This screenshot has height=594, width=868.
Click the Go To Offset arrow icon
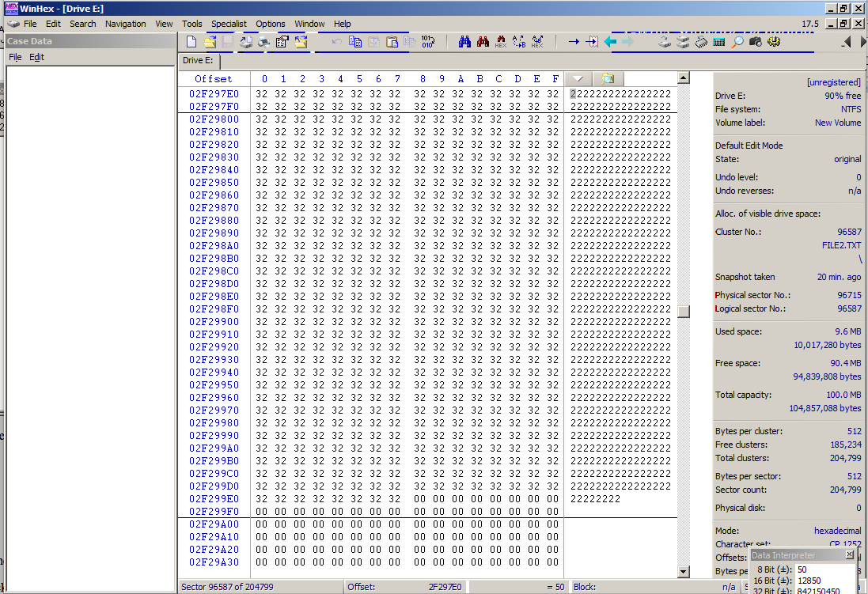click(x=574, y=42)
